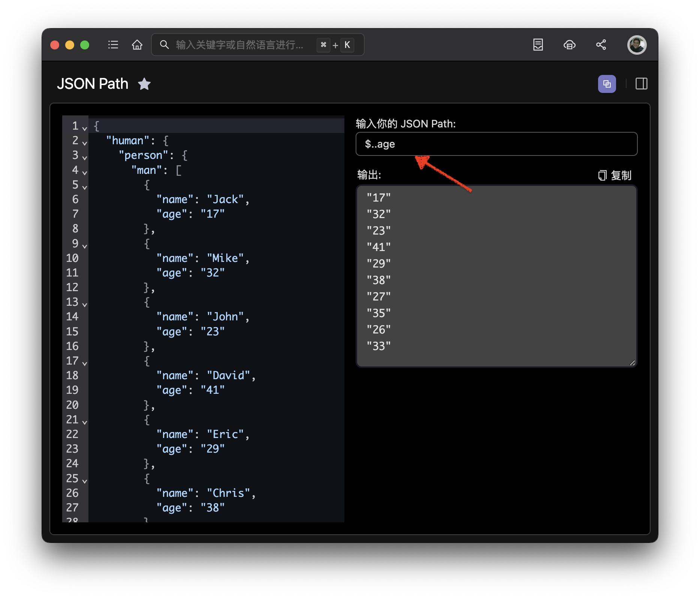
Task: Click the share icon
Action: [x=601, y=45]
